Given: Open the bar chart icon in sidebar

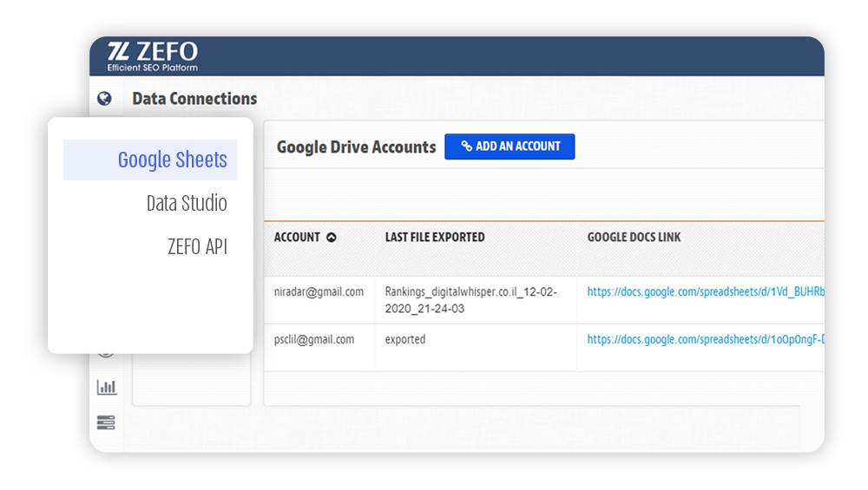Looking at the screenshot, I should coord(106,387).
